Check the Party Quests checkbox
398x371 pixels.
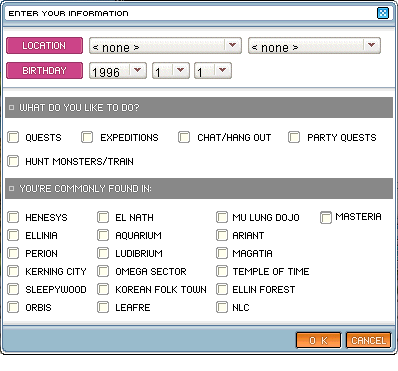[294, 137]
